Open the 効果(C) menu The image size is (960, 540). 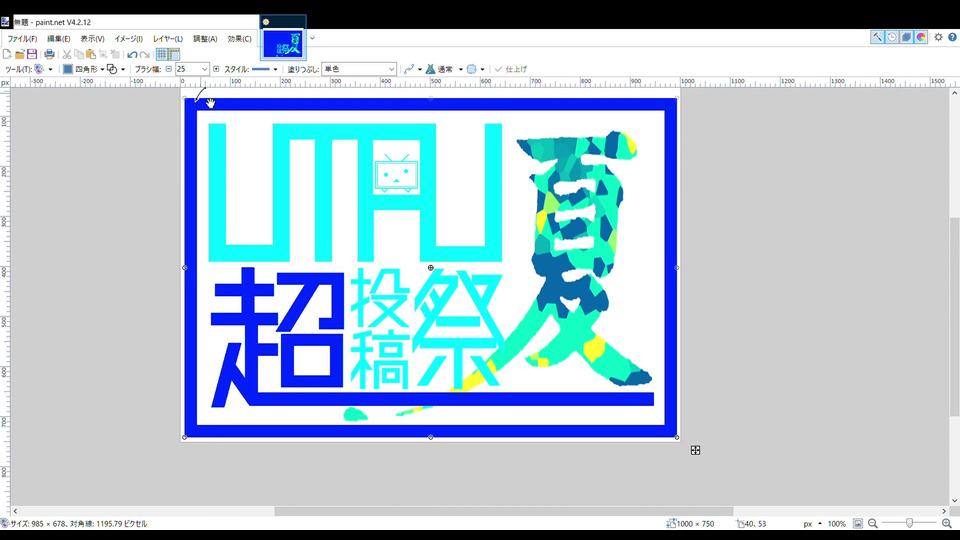(239, 39)
